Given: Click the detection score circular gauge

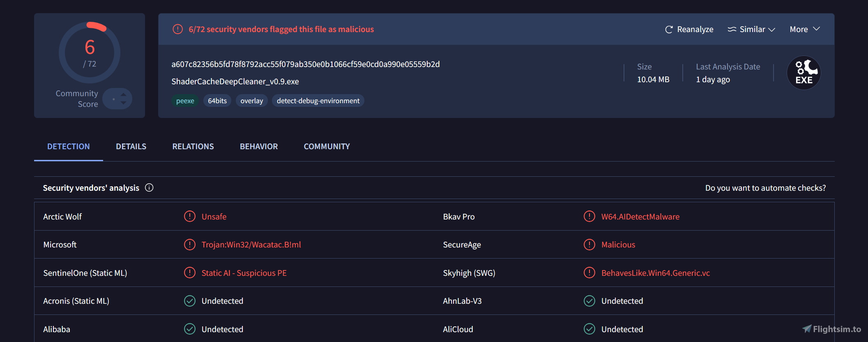Looking at the screenshot, I should [x=90, y=53].
